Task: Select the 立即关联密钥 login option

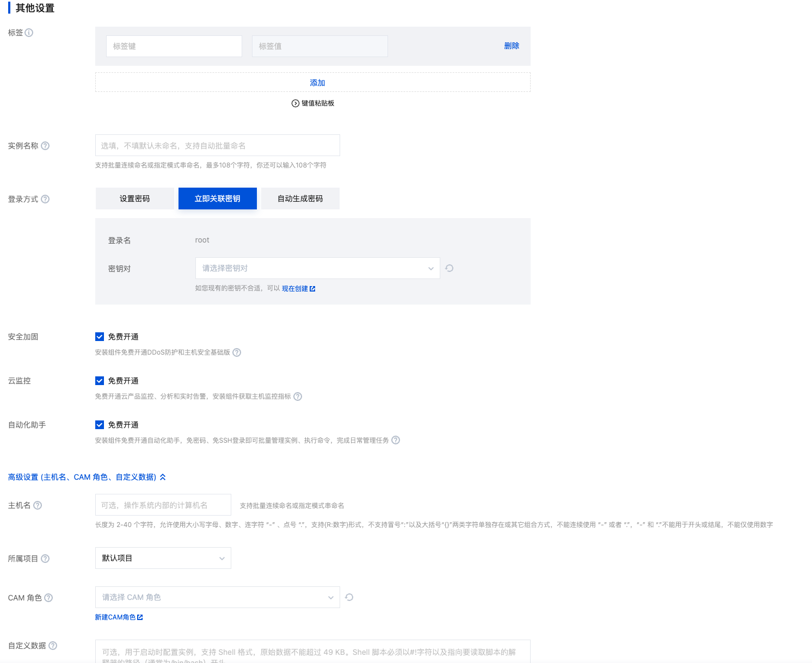Action: pos(218,199)
